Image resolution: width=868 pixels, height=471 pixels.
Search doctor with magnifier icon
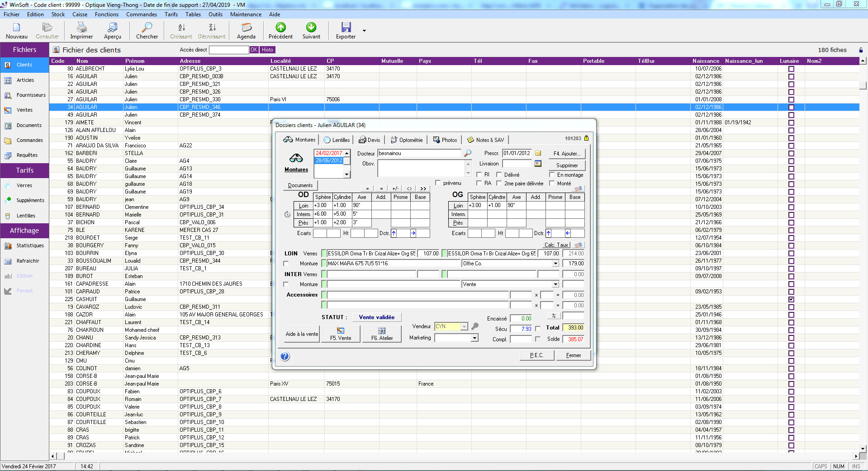pos(468,153)
